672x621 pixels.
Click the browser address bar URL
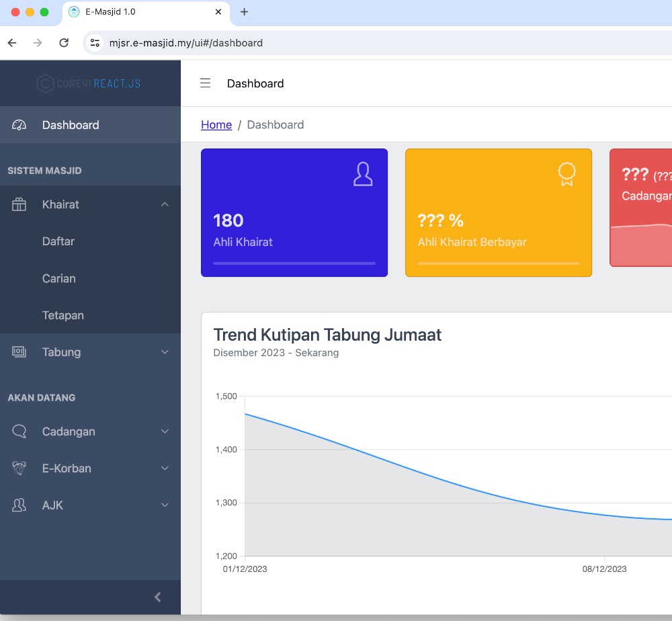pos(185,43)
